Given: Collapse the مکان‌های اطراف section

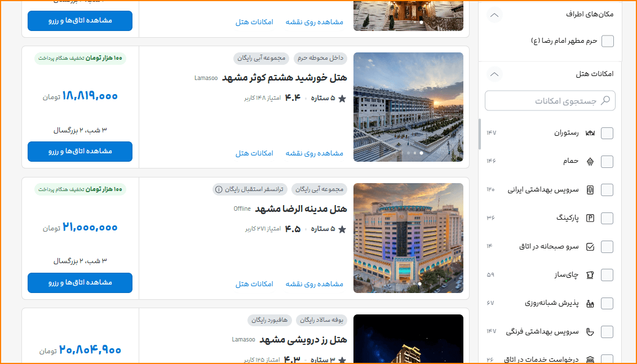Looking at the screenshot, I should 494,15.
